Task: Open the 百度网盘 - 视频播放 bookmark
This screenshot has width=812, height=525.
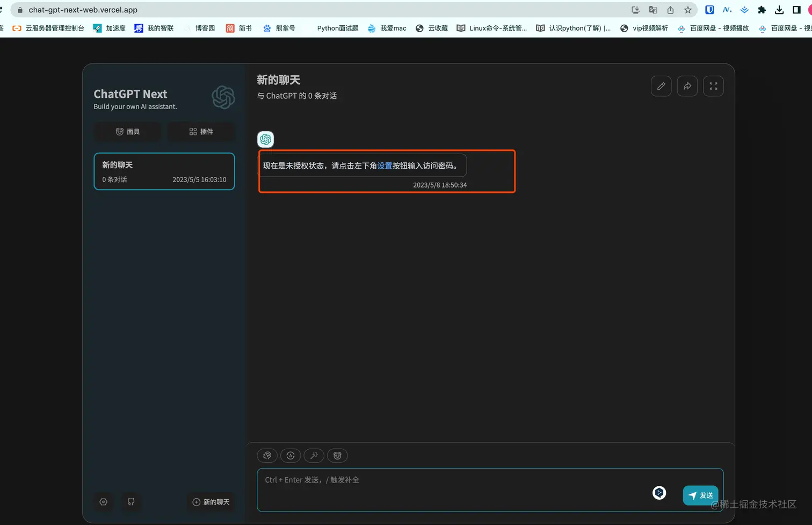Action: point(713,28)
